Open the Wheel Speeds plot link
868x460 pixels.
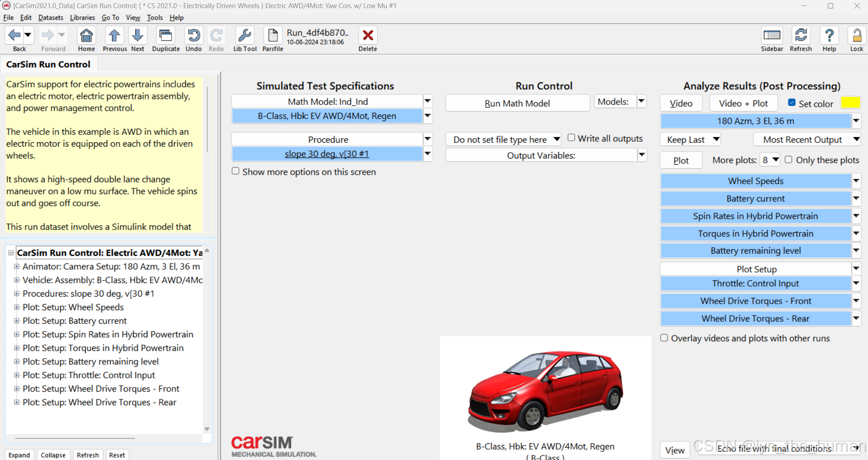point(755,181)
